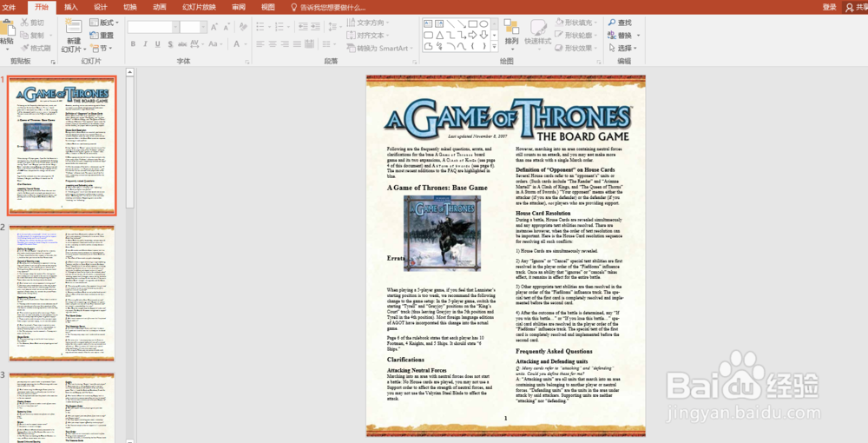868x443 pixels.
Task: Select the rectangle shape in shapes gallery
Action: coord(473,23)
